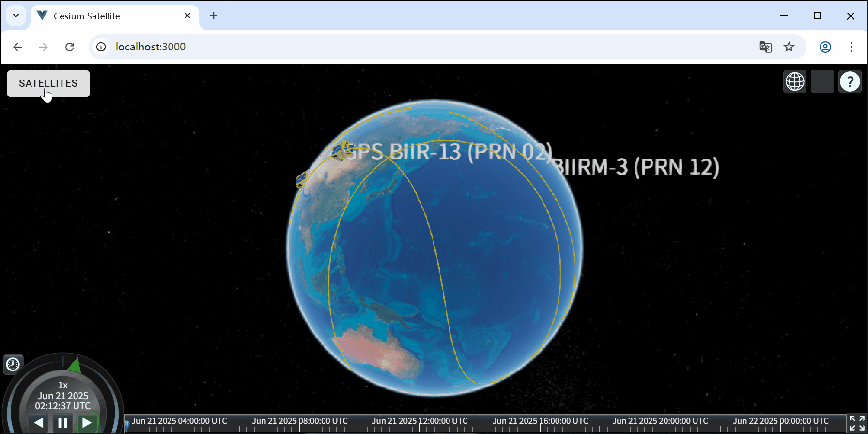The width and height of the screenshot is (868, 434).
Task: Reset clock with the animation clock icon
Action: point(13,364)
